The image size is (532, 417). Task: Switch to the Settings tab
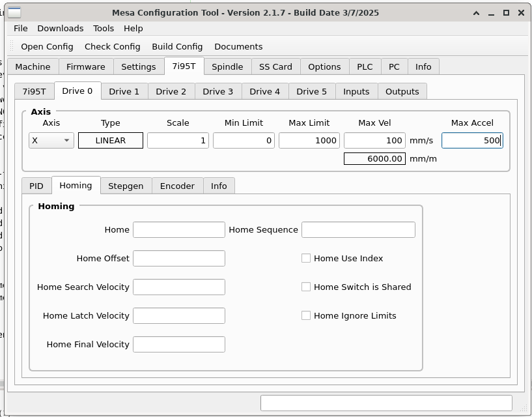tap(139, 66)
